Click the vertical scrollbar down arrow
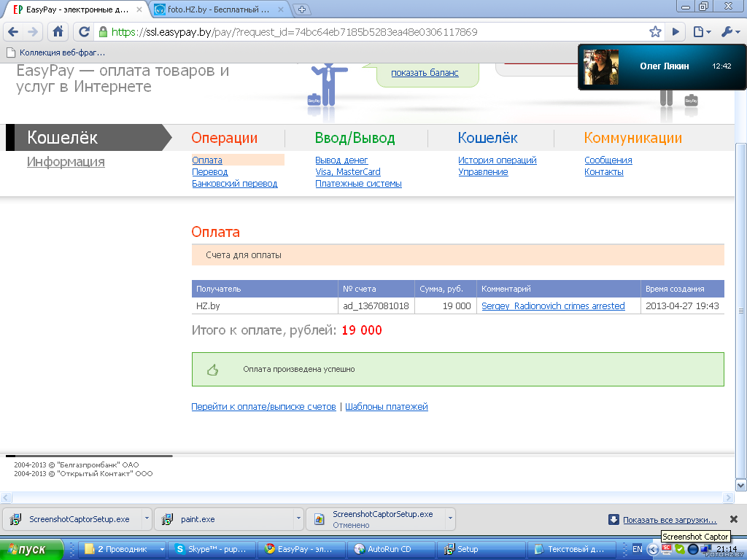Screen dimensions: 747x560 click(741, 485)
